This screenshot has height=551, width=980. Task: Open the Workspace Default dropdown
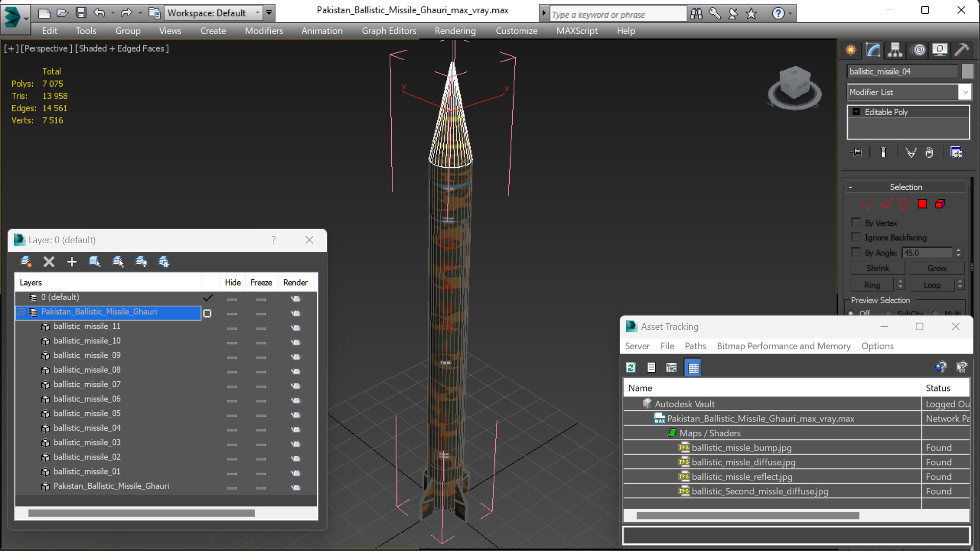tap(257, 13)
